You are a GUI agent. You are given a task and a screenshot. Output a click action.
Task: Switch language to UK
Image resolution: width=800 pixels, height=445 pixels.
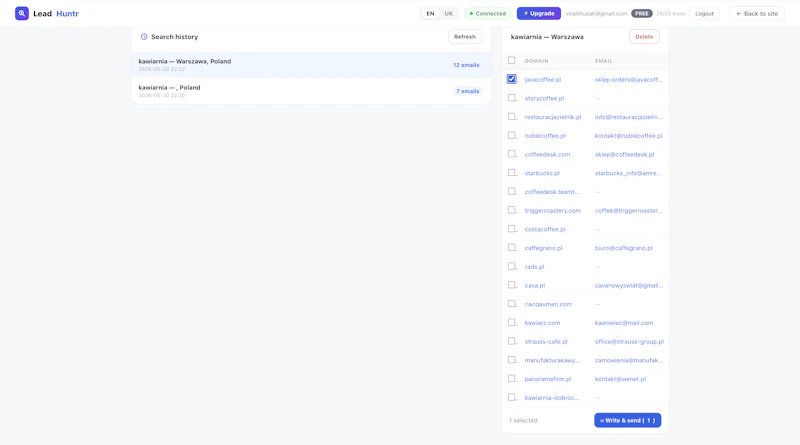click(x=448, y=14)
